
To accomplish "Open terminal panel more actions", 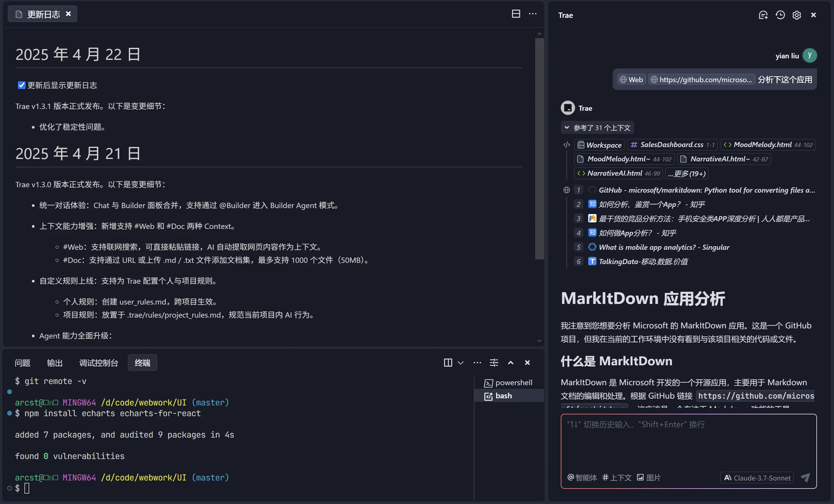I will 477,363.
